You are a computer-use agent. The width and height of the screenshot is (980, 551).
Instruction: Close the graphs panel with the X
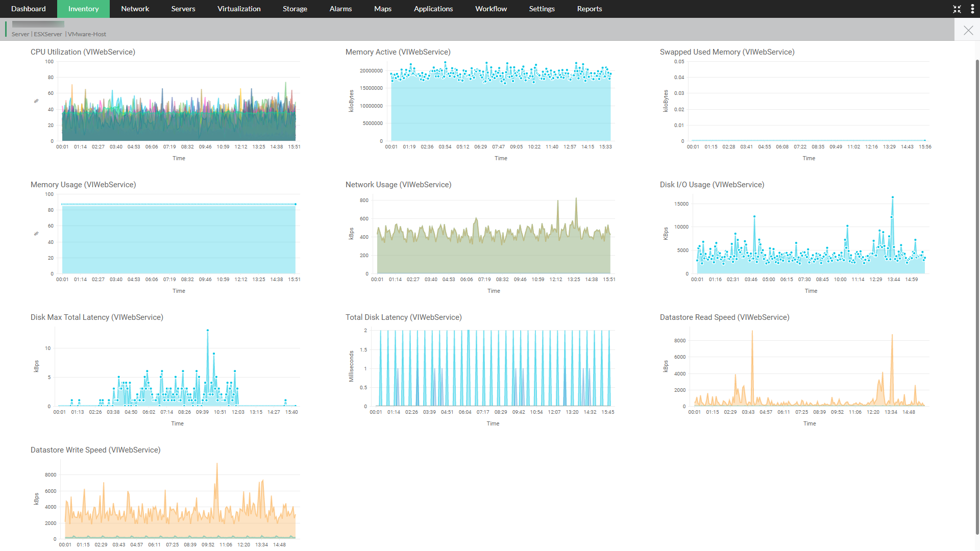(968, 31)
